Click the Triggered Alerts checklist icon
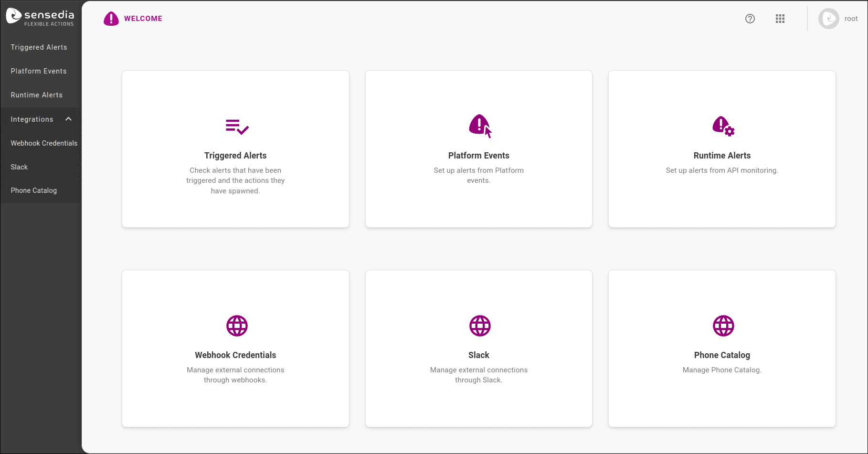868x454 pixels. click(x=237, y=127)
